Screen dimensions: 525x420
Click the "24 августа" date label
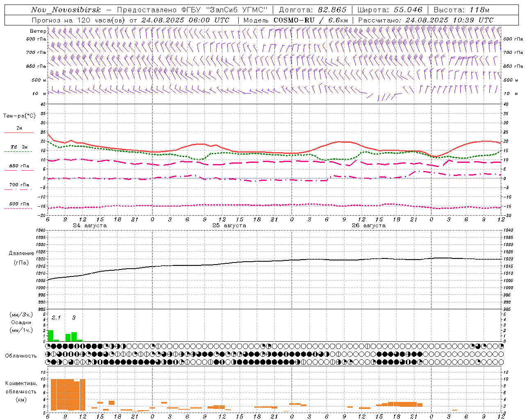[x=90, y=226]
